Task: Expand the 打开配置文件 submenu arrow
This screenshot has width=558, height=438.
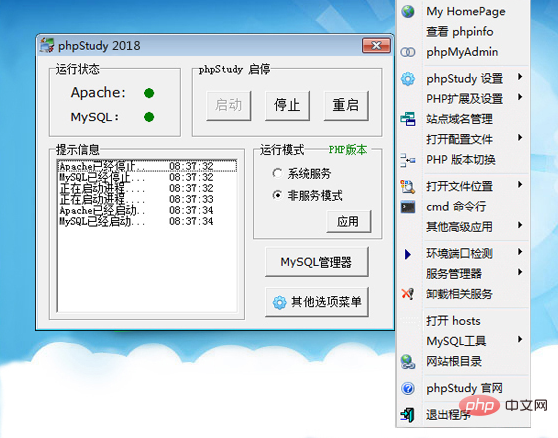Action: click(x=520, y=137)
